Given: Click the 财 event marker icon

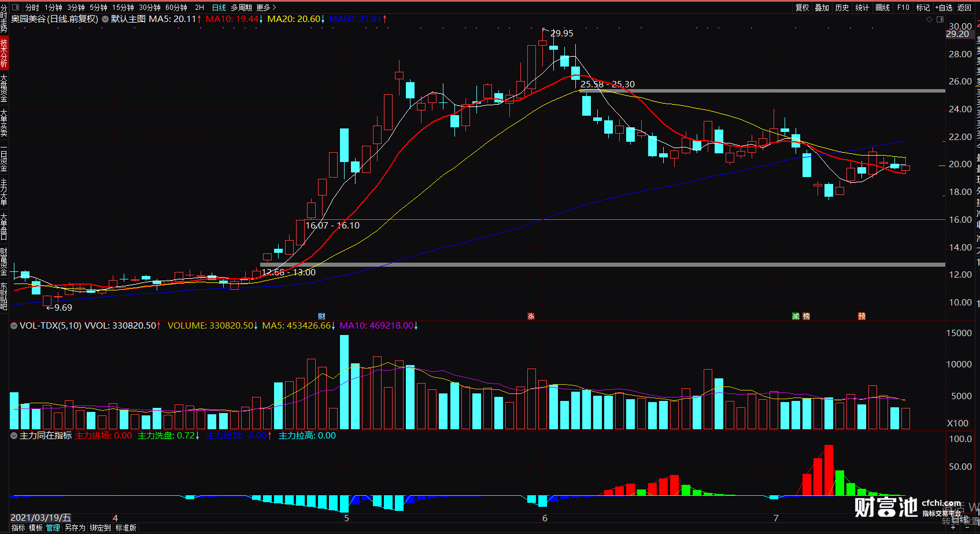Looking at the screenshot, I should coord(322,316).
